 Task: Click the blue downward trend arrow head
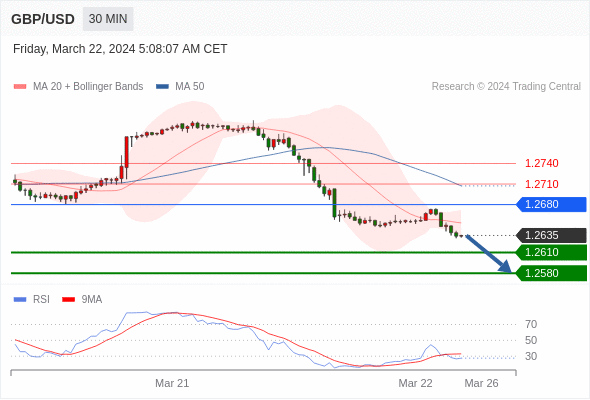point(505,266)
